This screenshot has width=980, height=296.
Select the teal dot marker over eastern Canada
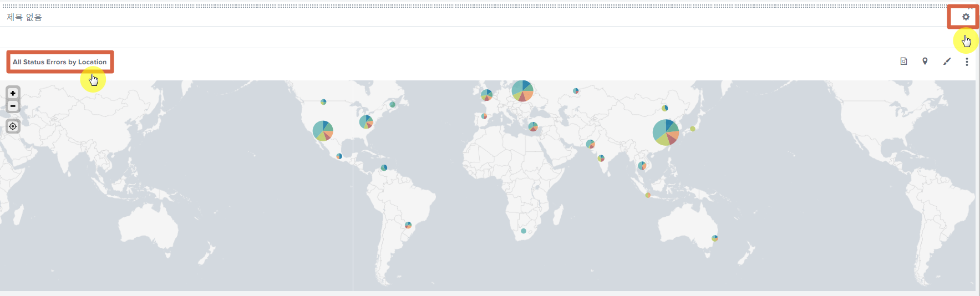393,105
